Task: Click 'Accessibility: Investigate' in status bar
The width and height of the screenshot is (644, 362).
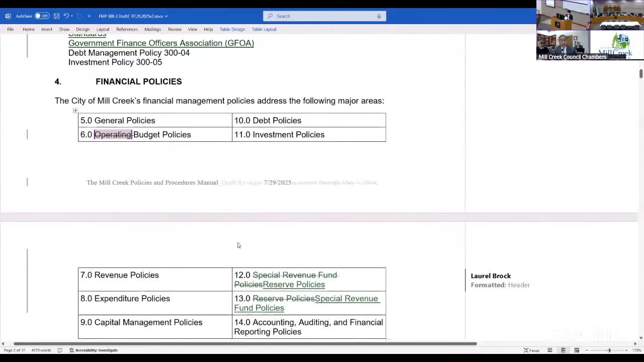Action: [x=94, y=350]
